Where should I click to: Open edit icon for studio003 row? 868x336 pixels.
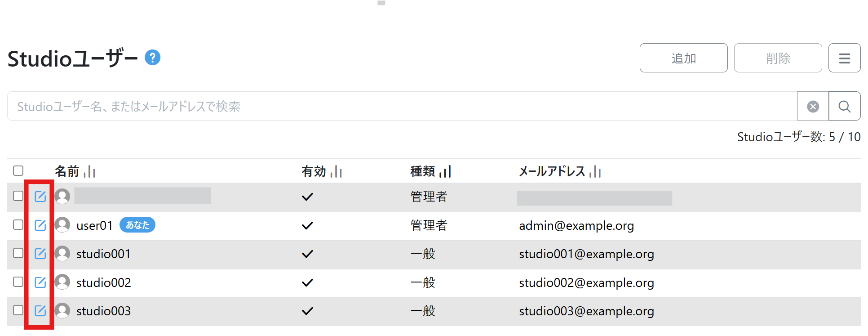coord(40,310)
